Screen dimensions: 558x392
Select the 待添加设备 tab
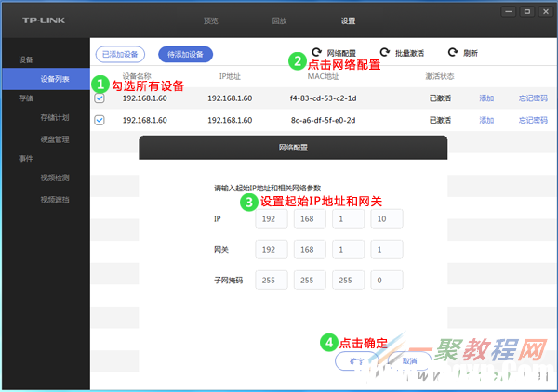coord(185,55)
